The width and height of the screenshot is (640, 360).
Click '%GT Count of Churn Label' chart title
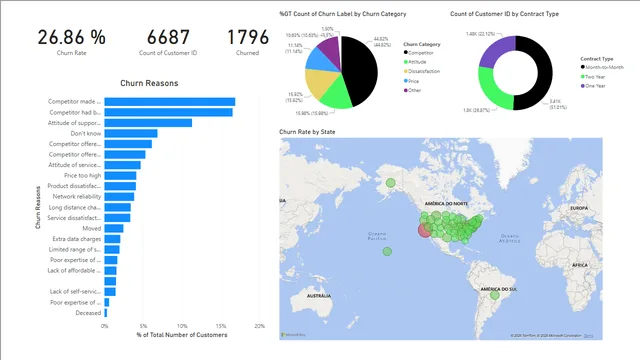click(x=343, y=14)
